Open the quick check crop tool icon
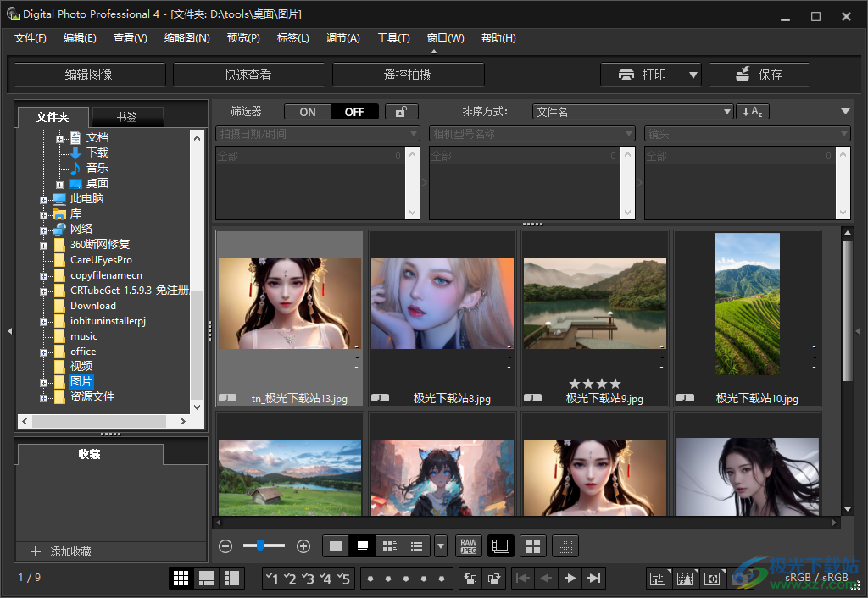 click(x=712, y=578)
